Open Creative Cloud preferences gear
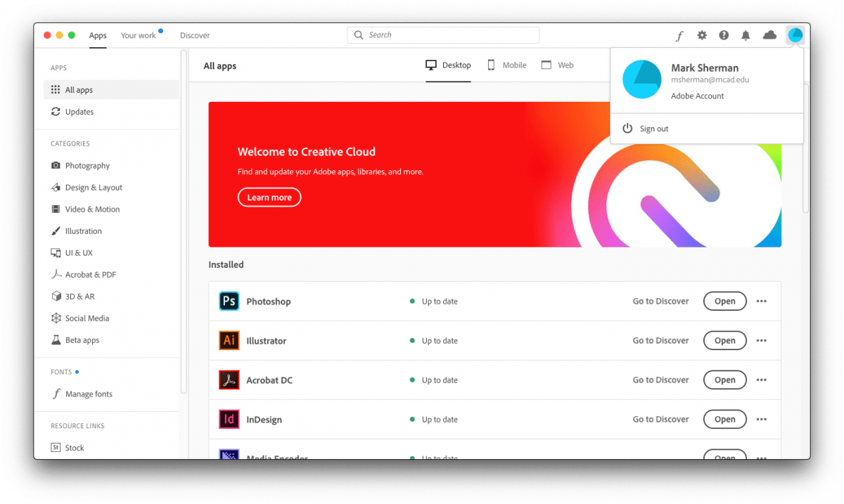This screenshot has height=504, width=844. (702, 34)
